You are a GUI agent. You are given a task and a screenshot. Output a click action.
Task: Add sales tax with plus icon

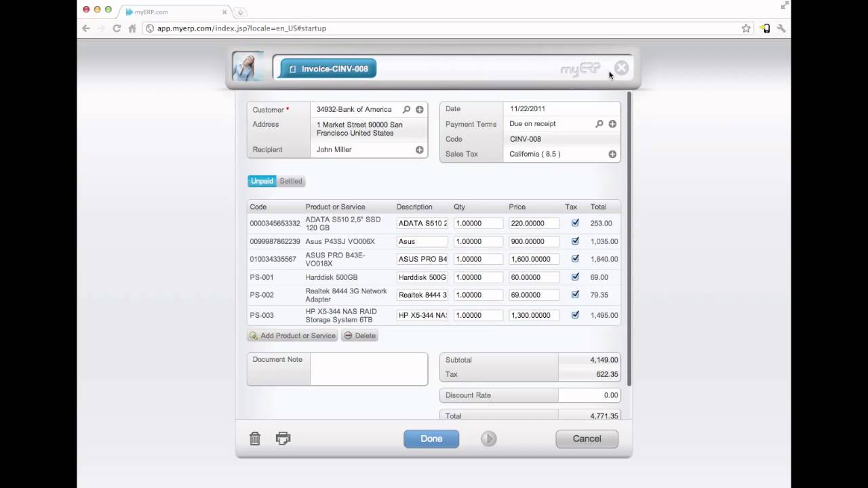(x=612, y=155)
